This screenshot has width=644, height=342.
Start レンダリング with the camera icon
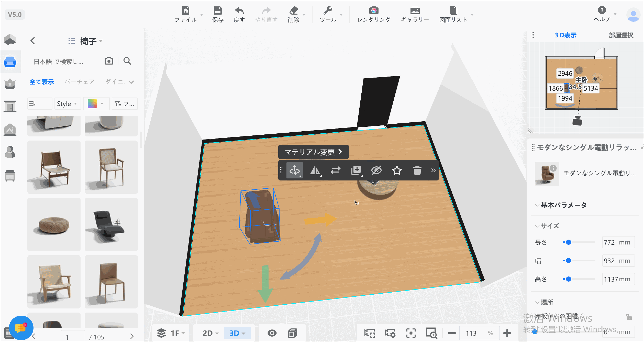click(x=374, y=10)
